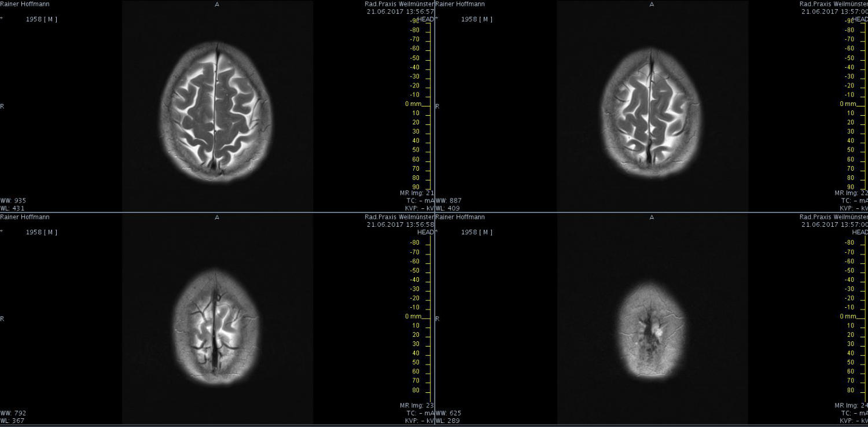Click the WL: 289 window level label
868x427 pixels.
pyautogui.click(x=447, y=421)
